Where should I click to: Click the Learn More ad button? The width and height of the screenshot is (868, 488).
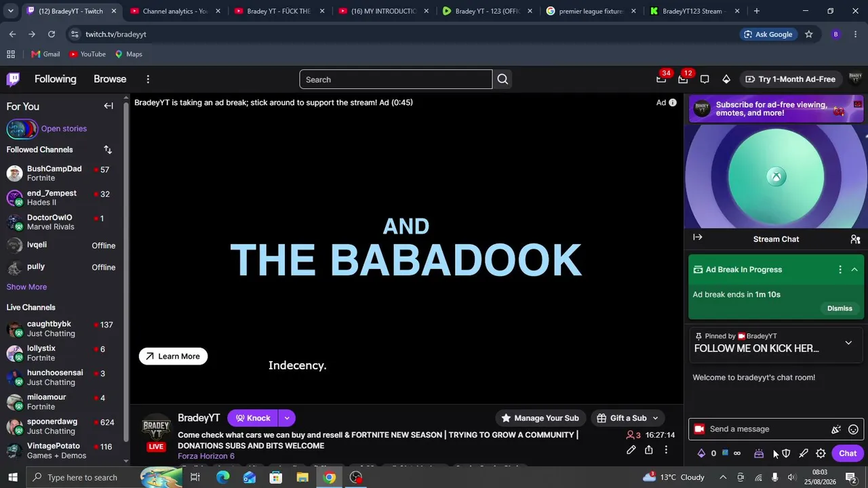[173, 357]
